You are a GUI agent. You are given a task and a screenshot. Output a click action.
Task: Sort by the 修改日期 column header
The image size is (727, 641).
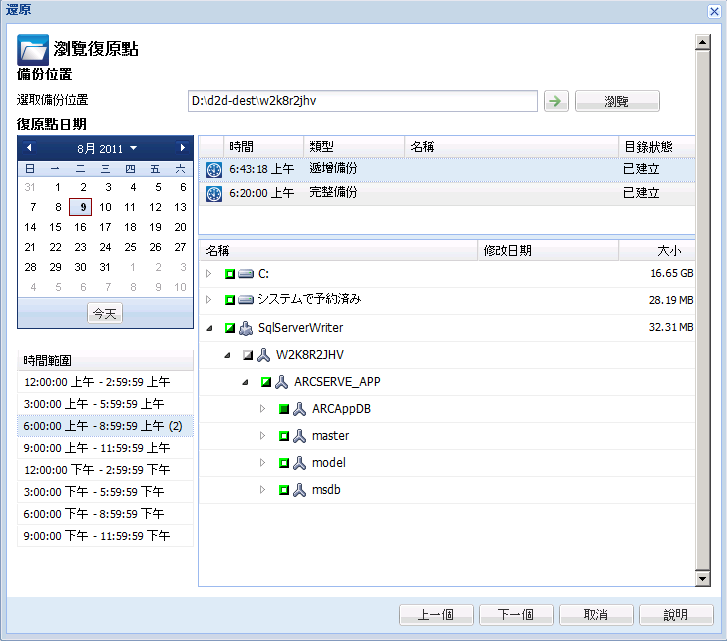(x=547, y=250)
